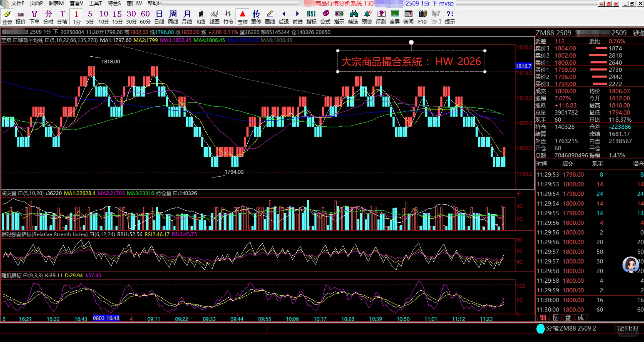Screen dimensions: 644x342
Task: Click the 卖价1 1800.00 ask price
Action: click(565, 62)
